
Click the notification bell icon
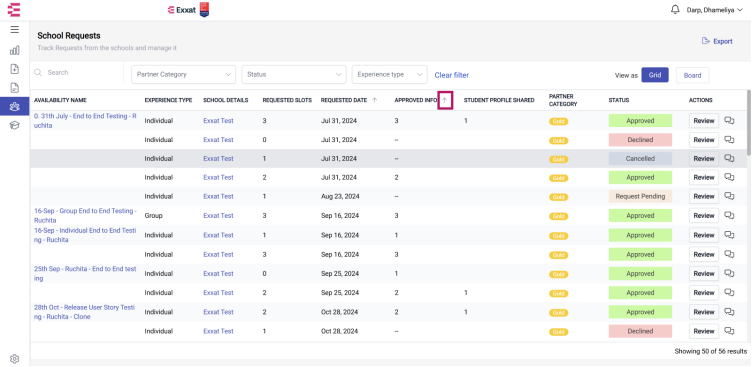pyautogui.click(x=675, y=10)
